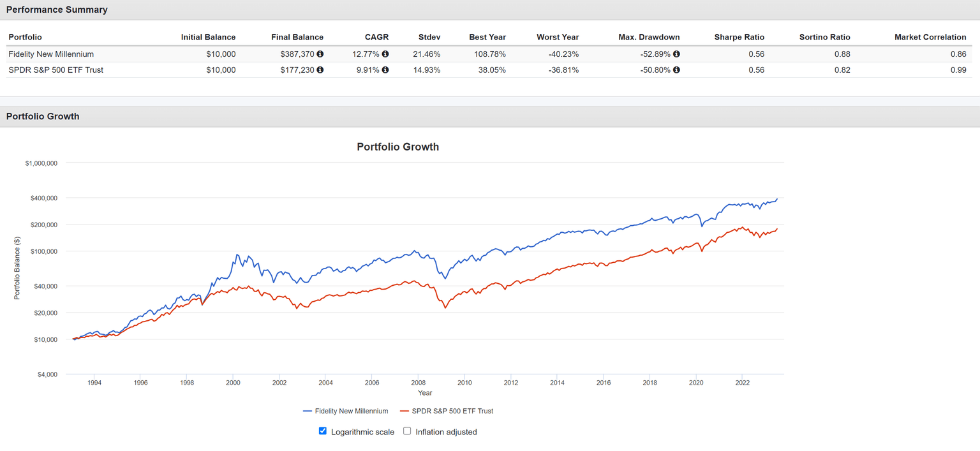Viewport: 980px width, 451px height.
Task: Collapse the Portfolio Growth section
Action: (x=43, y=116)
